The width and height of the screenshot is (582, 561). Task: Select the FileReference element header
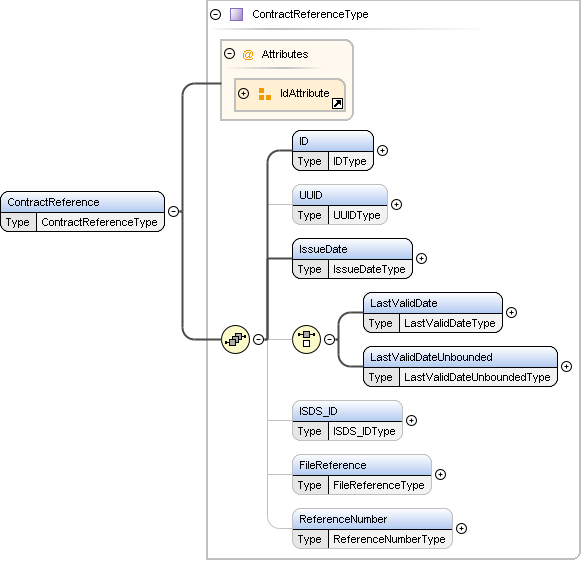[362, 465]
